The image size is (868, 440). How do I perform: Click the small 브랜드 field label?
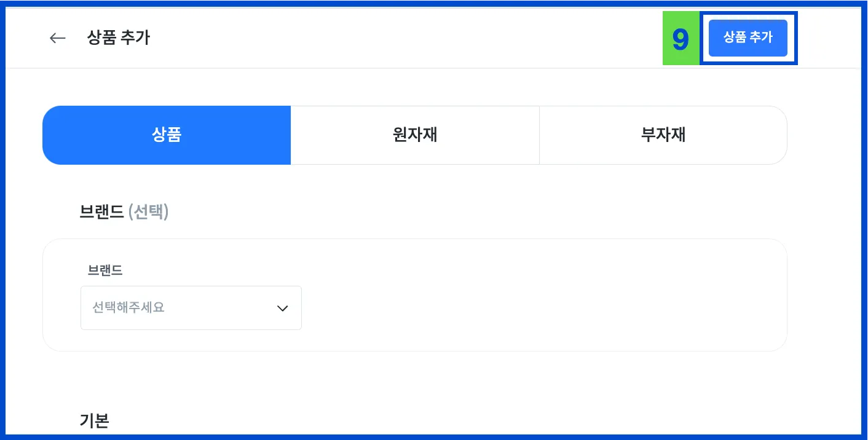(x=105, y=270)
